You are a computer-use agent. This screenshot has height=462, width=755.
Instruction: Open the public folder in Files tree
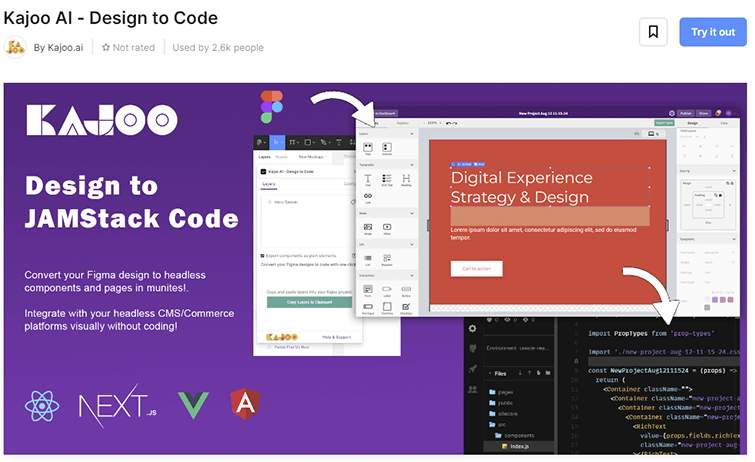tap(501, 403)
